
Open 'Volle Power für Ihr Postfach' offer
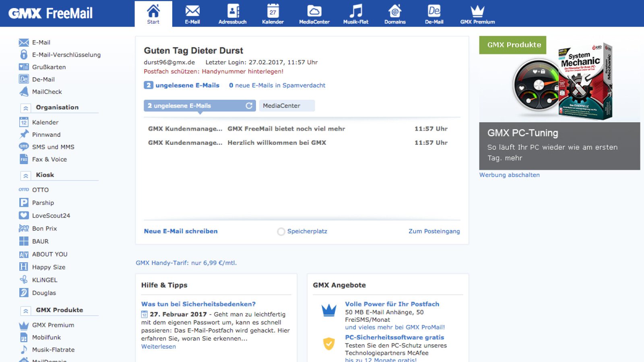[x=392, y=304]
